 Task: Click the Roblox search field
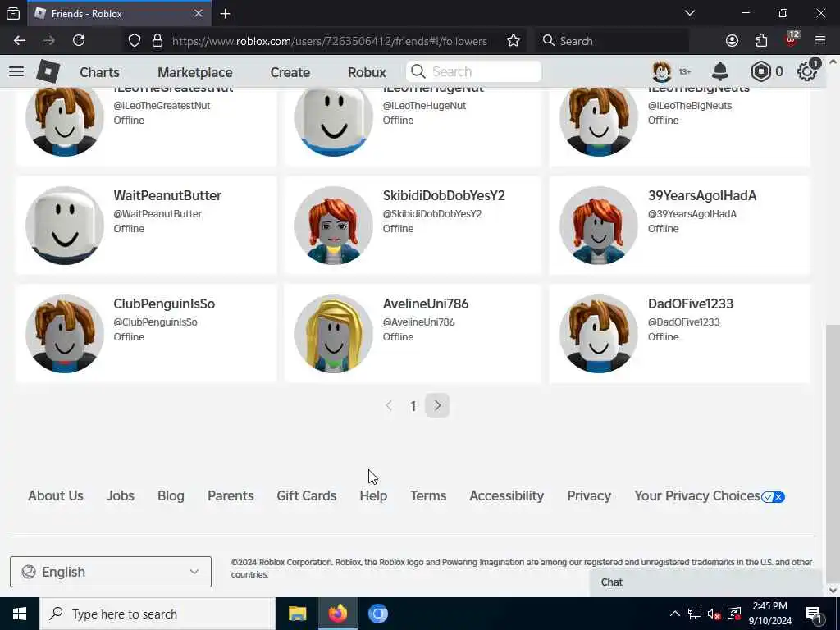474,72
